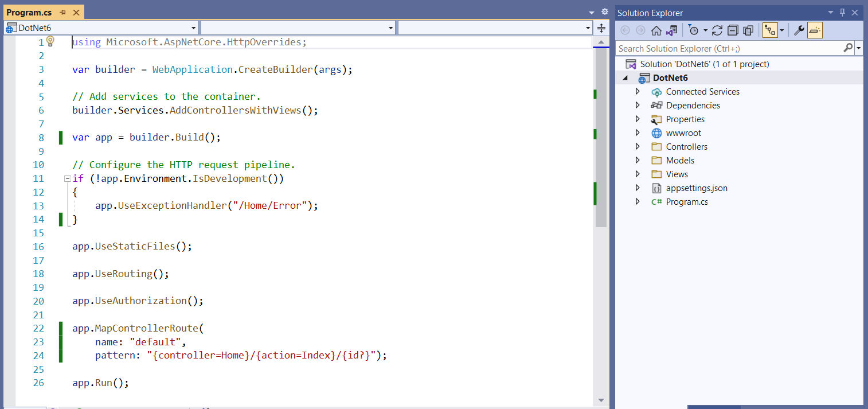Pin the Program.cs tab
Viewport: 868px width, 409px height.
pos(63,12)
